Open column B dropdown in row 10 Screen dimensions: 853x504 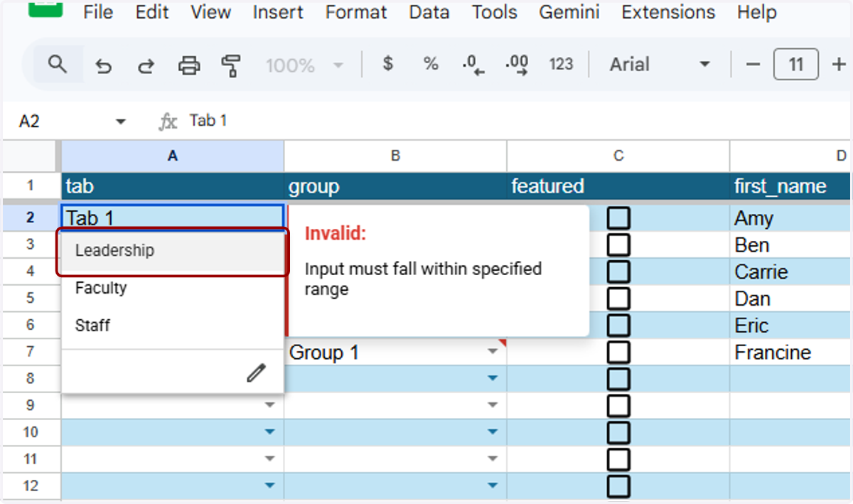pos(493,432)
